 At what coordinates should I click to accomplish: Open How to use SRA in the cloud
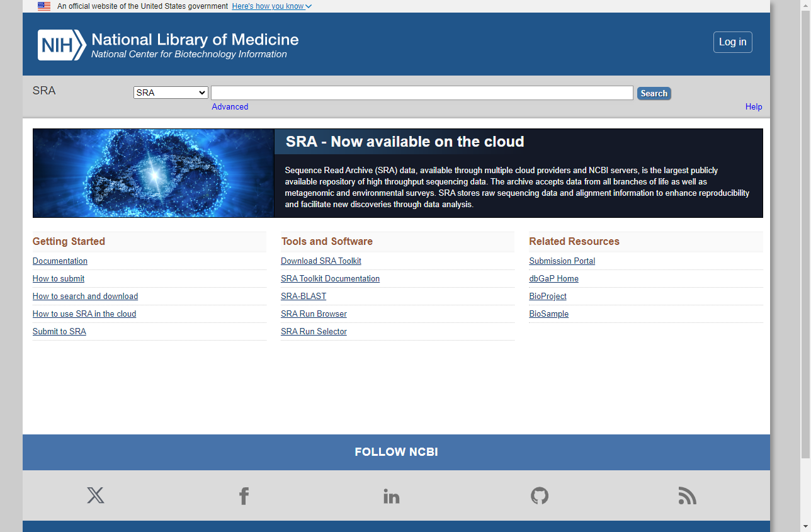tap(84, 314)
